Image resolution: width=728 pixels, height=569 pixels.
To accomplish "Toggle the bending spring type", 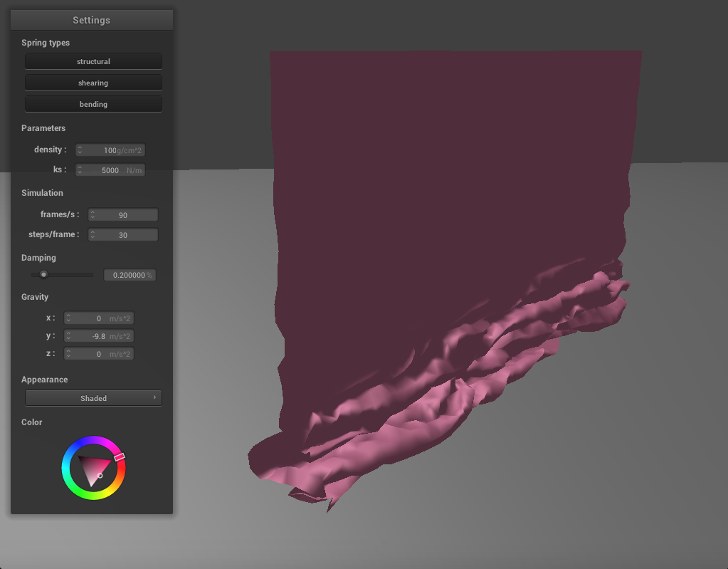I will 93,105.
